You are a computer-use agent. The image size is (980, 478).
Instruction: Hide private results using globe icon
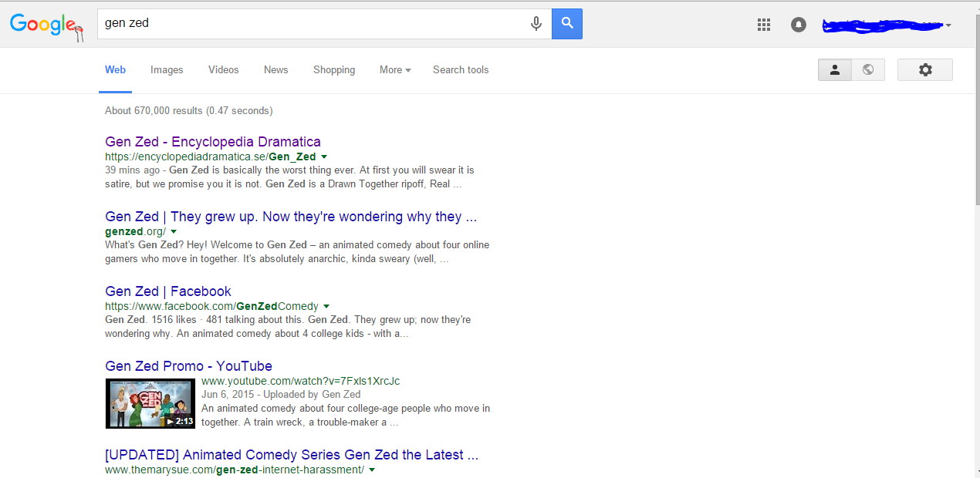(868, 70)
